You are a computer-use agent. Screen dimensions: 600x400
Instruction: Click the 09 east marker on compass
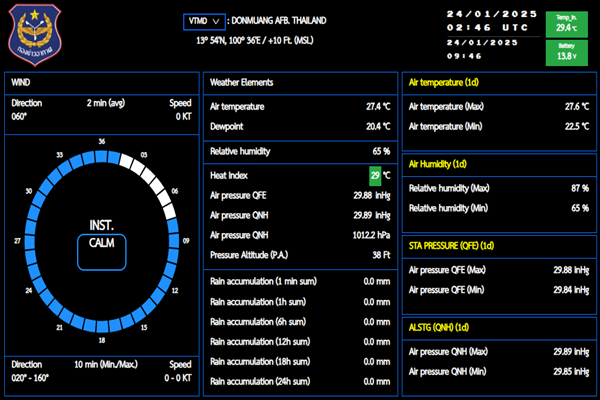186,241
